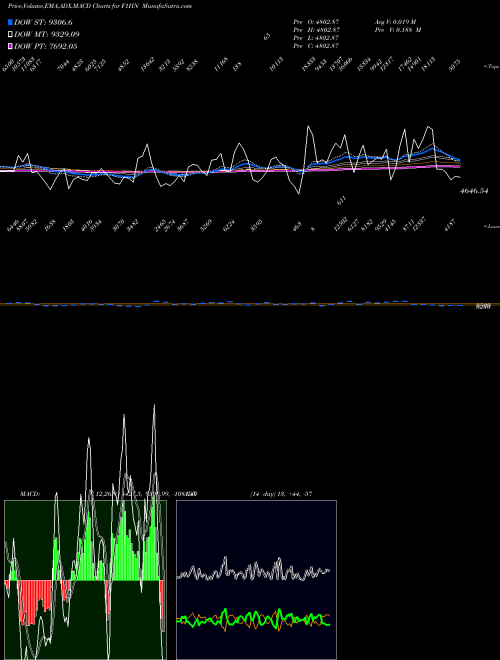This screenshot has height=660, width=500.
Task: Select the DOW MT: 9329.09 label
Action: [47, 34]
